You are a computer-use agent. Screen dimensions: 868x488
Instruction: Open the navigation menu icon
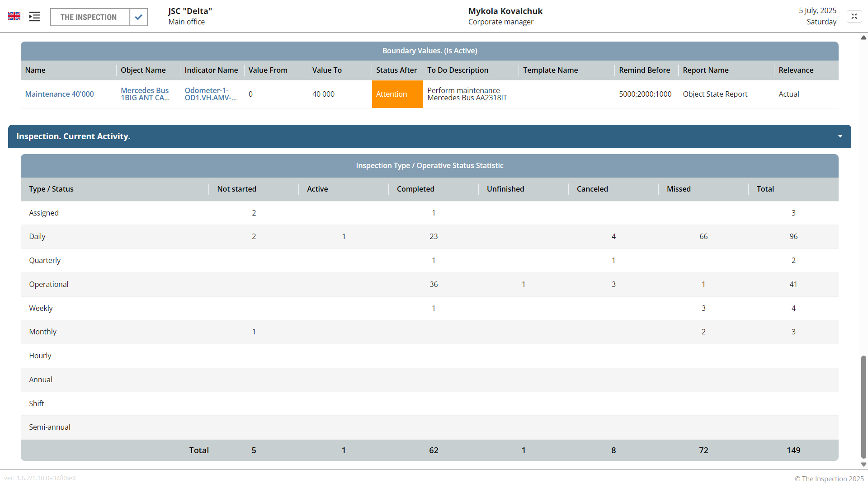(34, 16)
